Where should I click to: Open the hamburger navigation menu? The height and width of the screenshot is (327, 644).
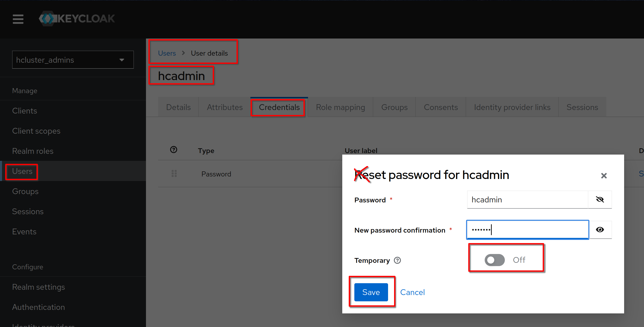(18, 19)
